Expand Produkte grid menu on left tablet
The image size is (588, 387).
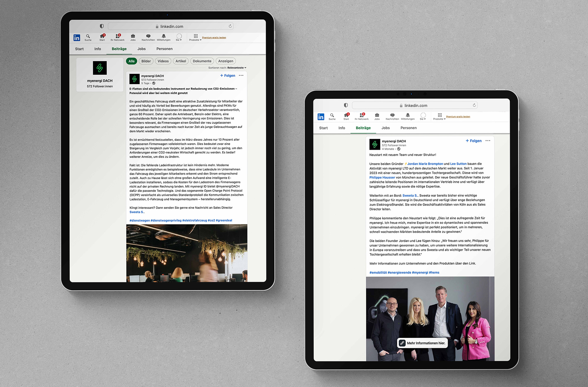point(195,37)
